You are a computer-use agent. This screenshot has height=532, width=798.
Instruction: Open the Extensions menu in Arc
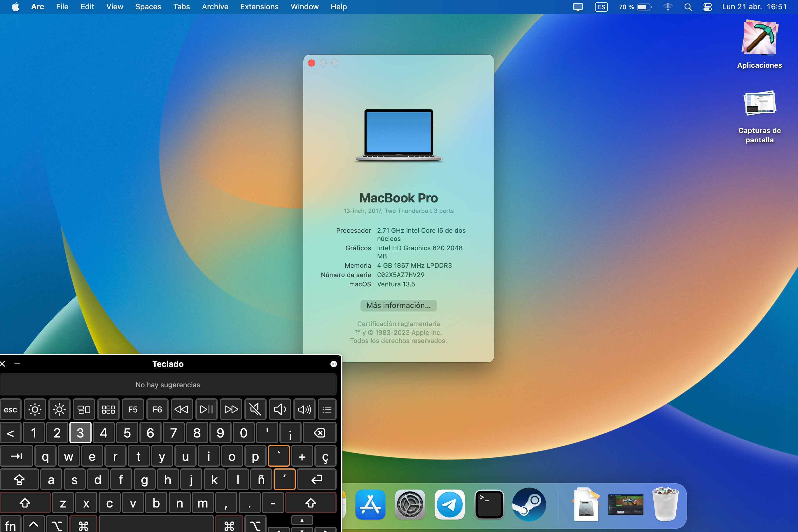(259, 7)
